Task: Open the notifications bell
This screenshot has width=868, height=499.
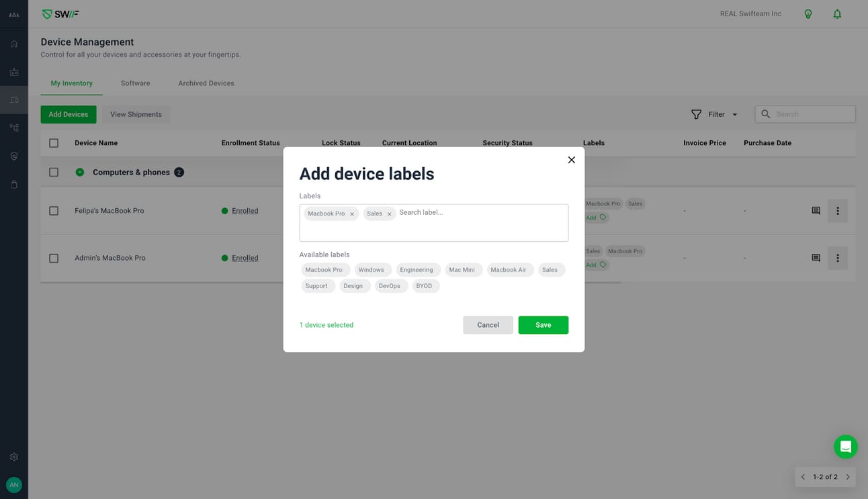Action: [837, 14]
